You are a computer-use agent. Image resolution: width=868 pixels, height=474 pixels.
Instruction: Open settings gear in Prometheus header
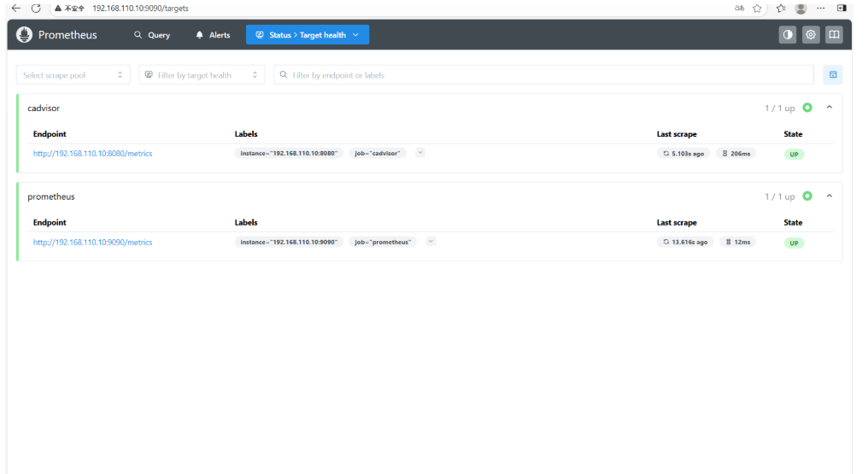coord(811,35)
